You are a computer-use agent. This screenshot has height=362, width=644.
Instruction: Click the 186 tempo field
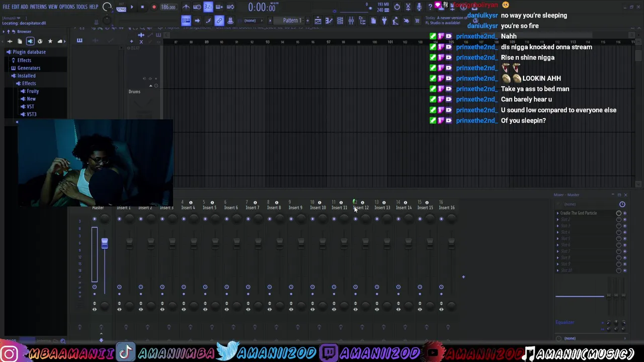point(168,7)
